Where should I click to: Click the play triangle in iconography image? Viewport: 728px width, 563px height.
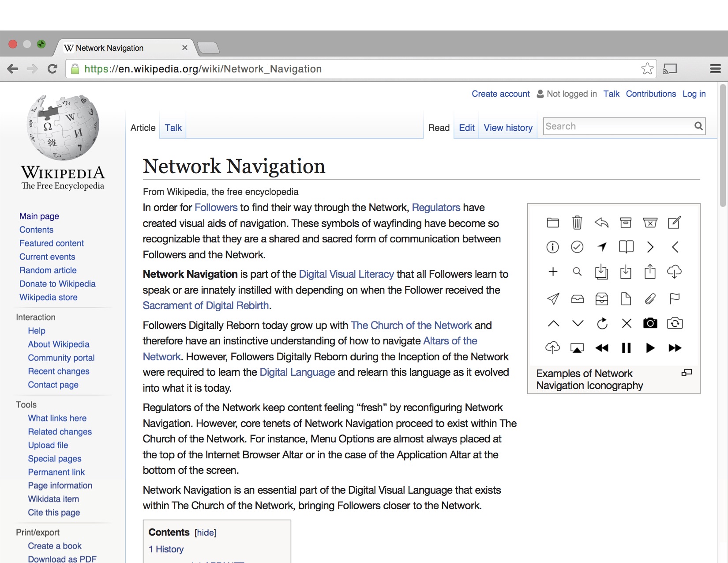click(650, 348)
